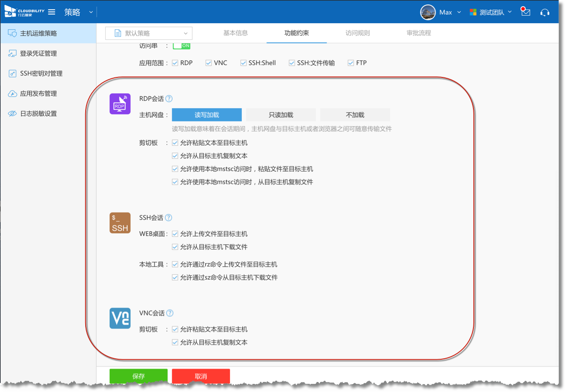The width and height of the screenshot is (565, 392).
Task: Click the help icon next to RDP会话
Action: click(169, 99)
